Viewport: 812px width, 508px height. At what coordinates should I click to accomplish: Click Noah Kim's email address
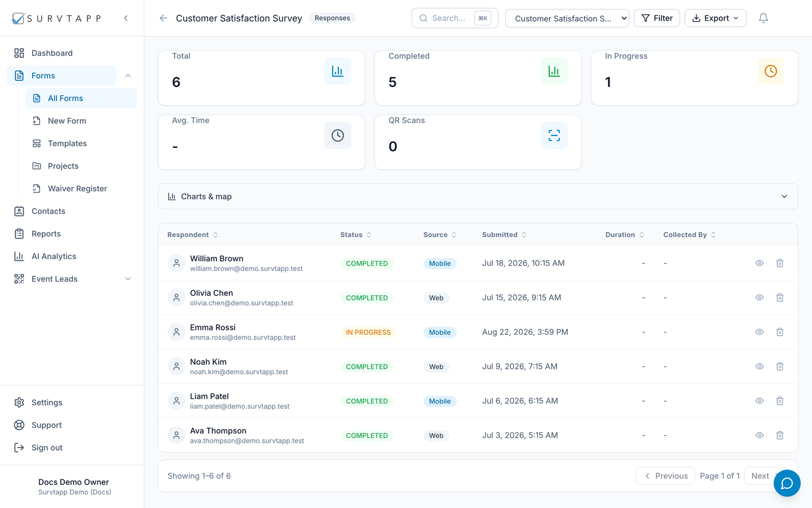(x=239, y=372)
